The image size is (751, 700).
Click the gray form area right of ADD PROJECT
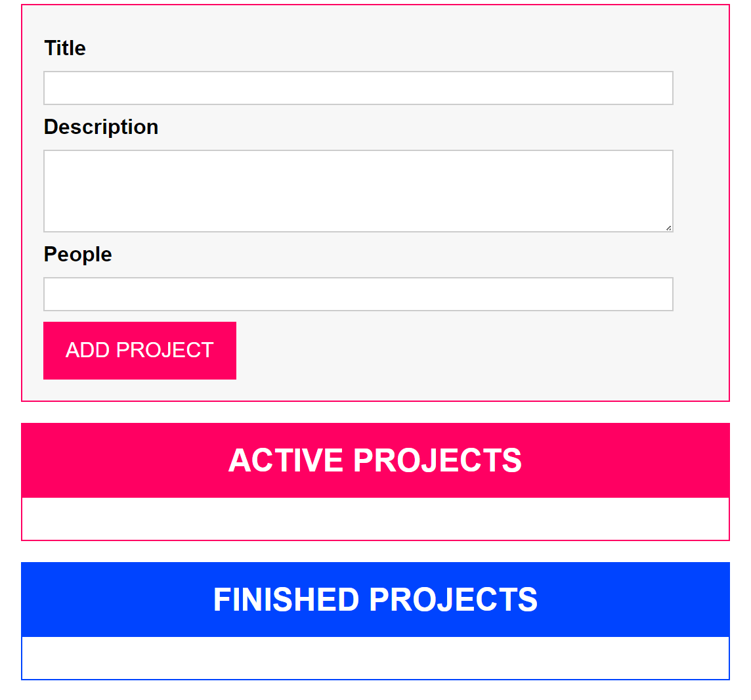coord(473,351)
